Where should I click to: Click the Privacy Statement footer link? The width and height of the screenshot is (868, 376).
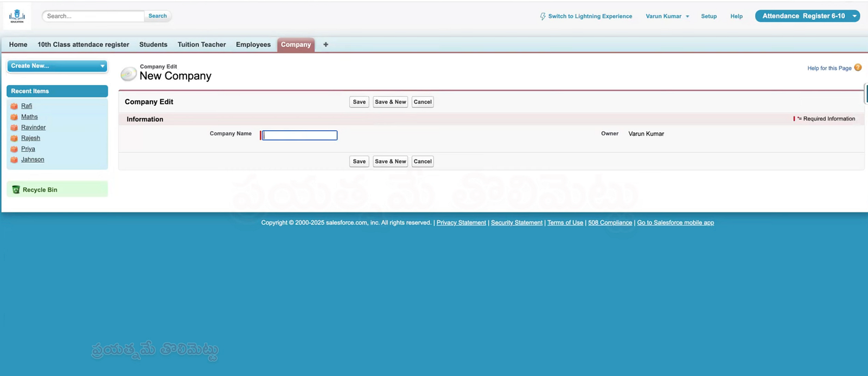tap(461, 223)
